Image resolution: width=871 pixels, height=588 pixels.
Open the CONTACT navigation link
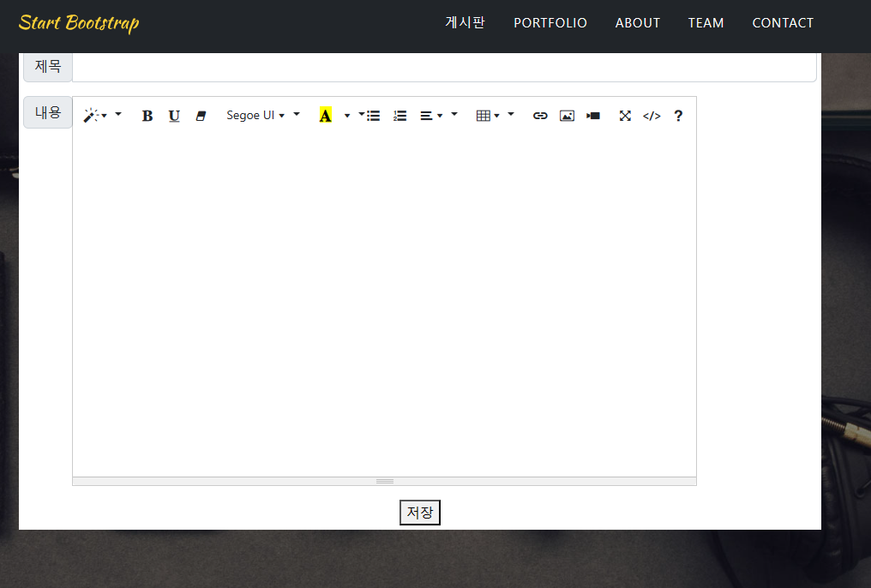[783, 23]
